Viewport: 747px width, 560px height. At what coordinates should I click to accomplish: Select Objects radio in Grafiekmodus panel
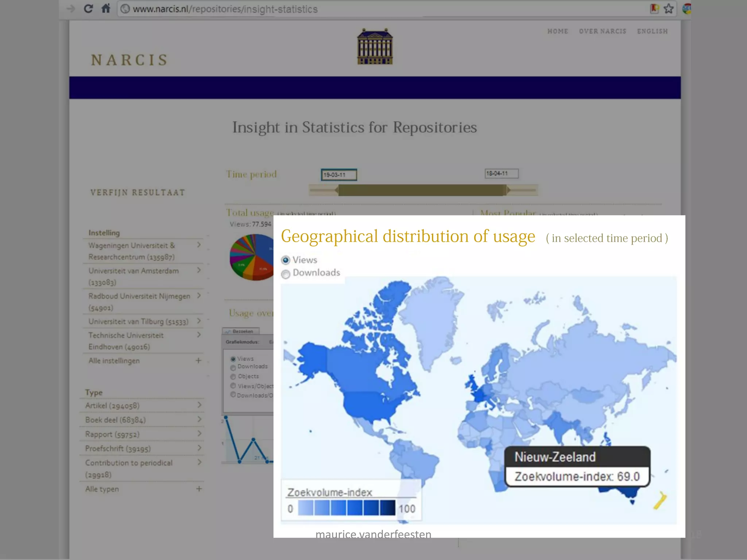click(x=233, y=376)
